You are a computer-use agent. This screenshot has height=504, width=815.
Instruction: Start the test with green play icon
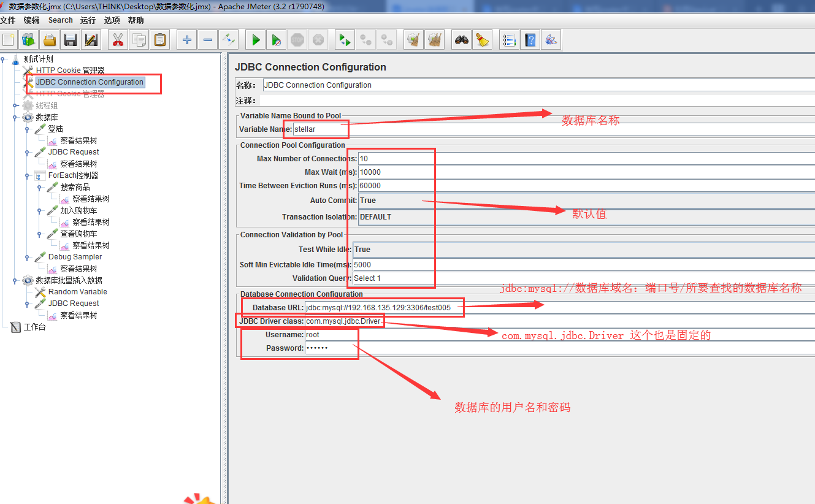tap(256, 40)
